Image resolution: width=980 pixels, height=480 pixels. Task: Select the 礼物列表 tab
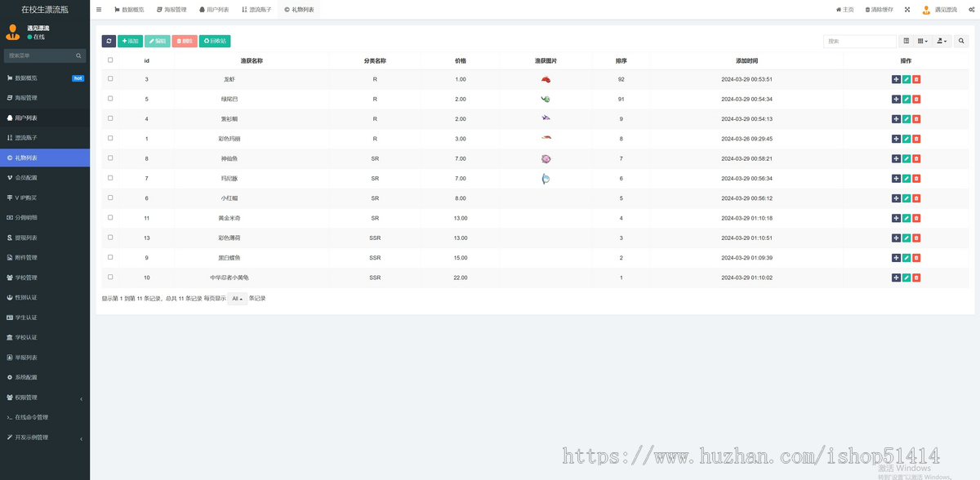tap(299, 10)
